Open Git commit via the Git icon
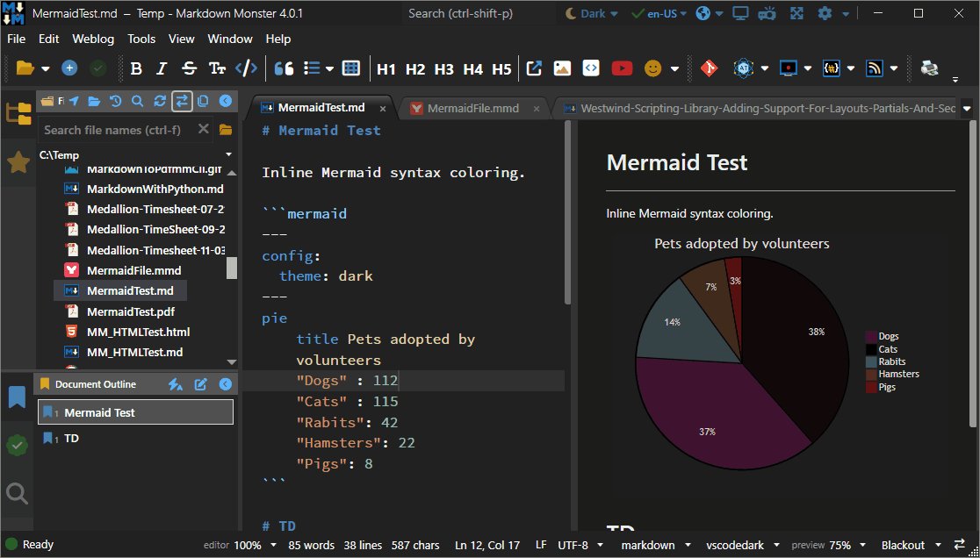Image resolution: width=980 pixels, height=558 pixels. [x=709, y=68]
